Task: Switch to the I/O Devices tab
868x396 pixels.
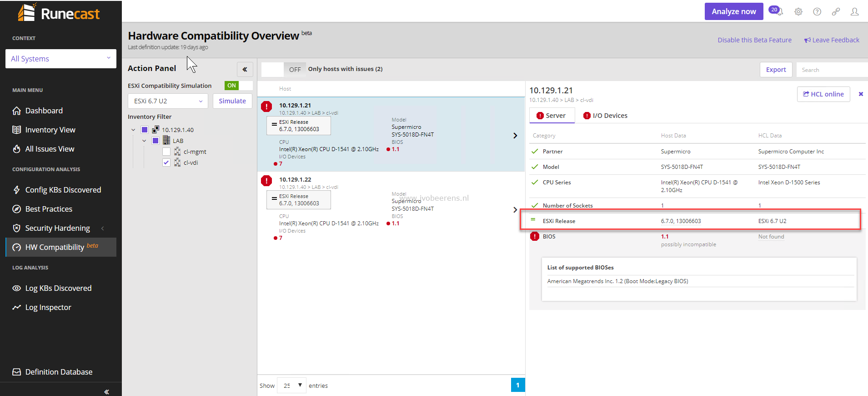Action: tap(606, 116)
